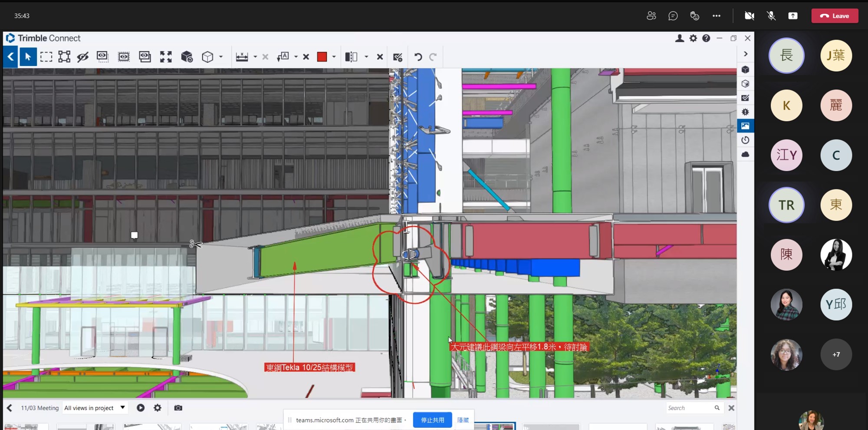Open the markup color dropdown arrow
Viewport: 868px width, 430px height.
point(334,57)
